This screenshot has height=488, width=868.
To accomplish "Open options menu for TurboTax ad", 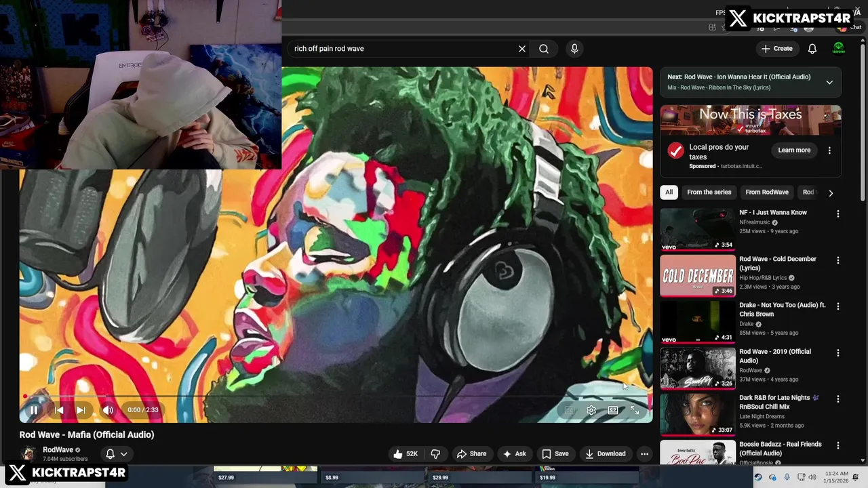I will pyautogui.click(x=829, y=150).
